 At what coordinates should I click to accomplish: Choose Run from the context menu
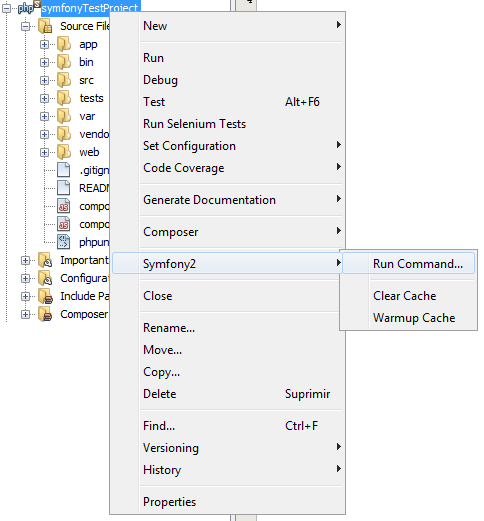coord(227,58)
